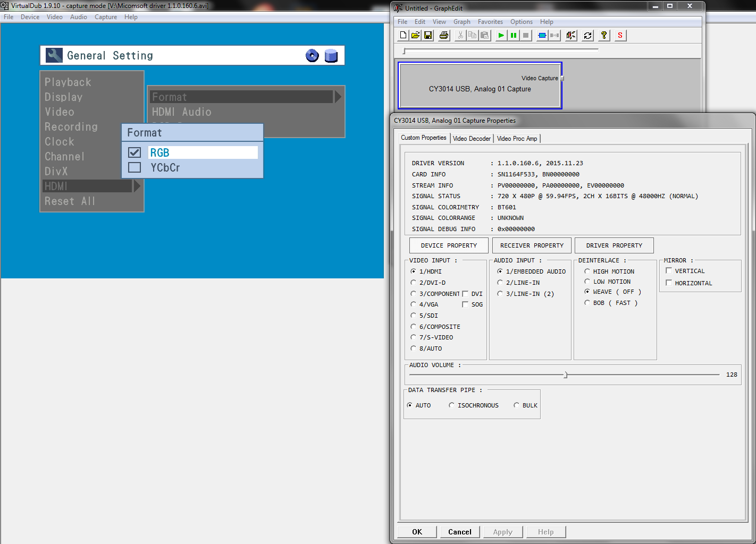Click the Refresh graph icon
This screenshot has width=756, height=544.
(x=587, y=36)
